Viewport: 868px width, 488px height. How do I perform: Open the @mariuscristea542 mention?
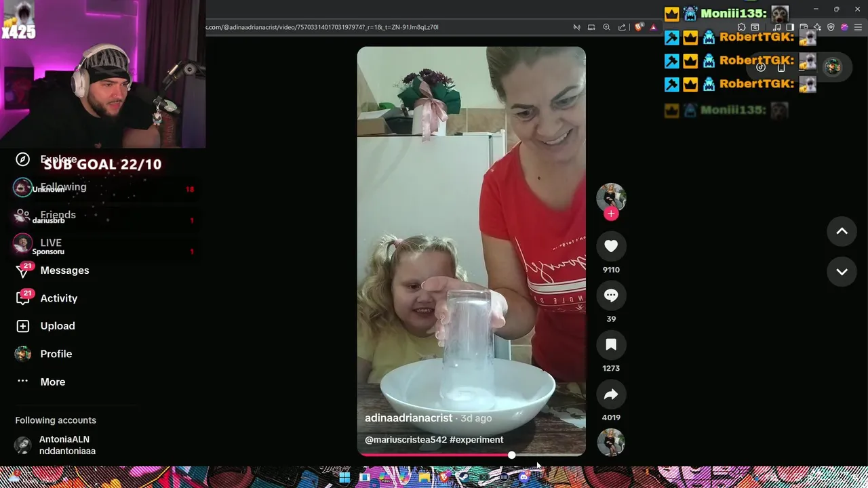point(406,440)
